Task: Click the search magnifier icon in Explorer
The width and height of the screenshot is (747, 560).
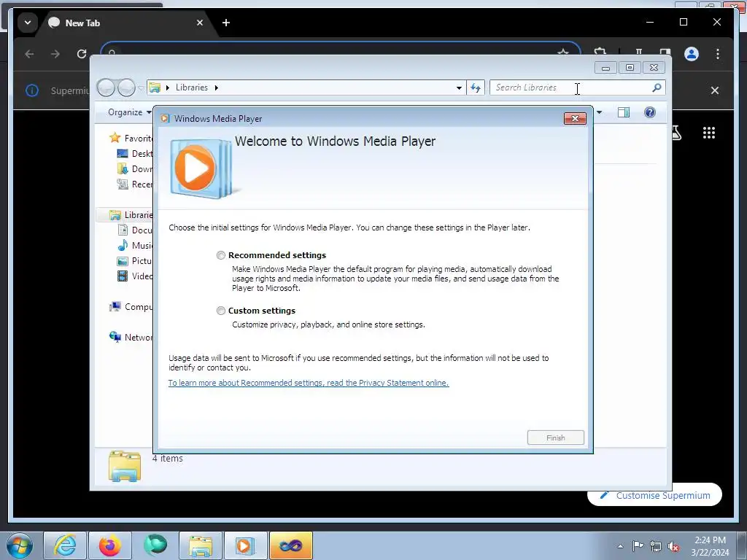Action: [x=657, y=87]
